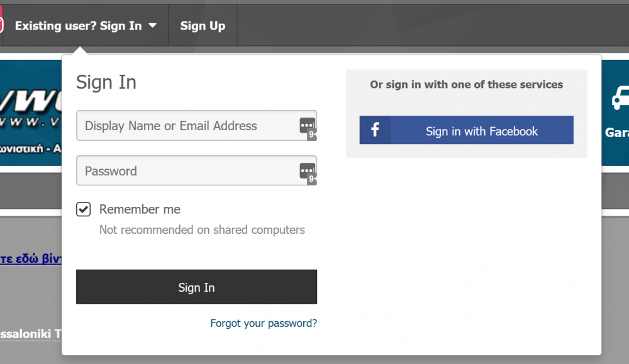Click 'Not recommended on shared computers' hint text
The image size is (629, 364).
click(202, 229)
